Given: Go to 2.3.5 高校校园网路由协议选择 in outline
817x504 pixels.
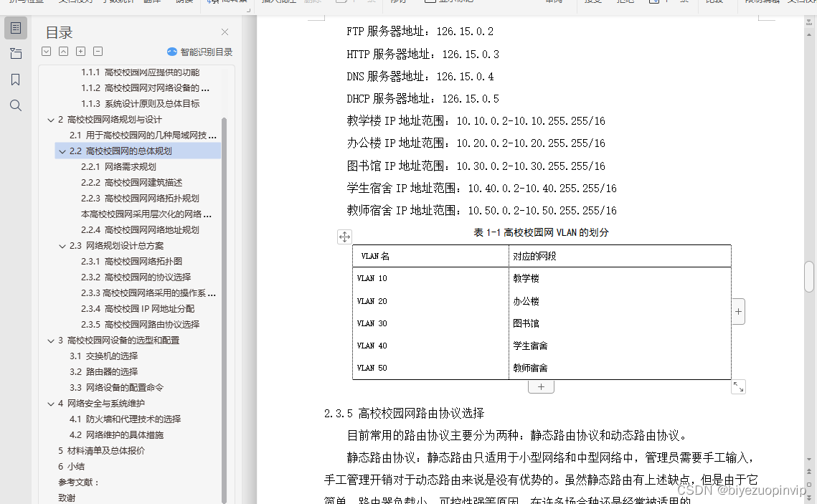Looking at the screenshot, I should (x=140, y=324).
